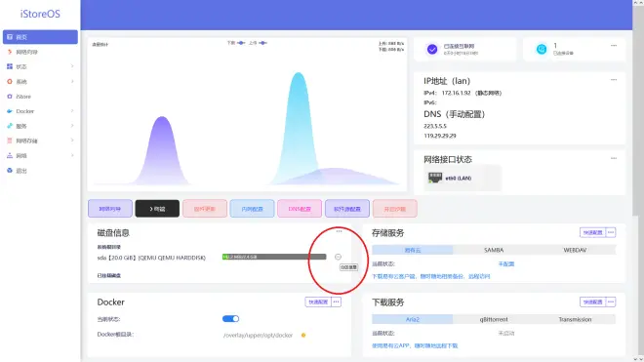Click the 软件源配置 button
The width and height of the screenshot is (644, 362).
tap(347, 209)
